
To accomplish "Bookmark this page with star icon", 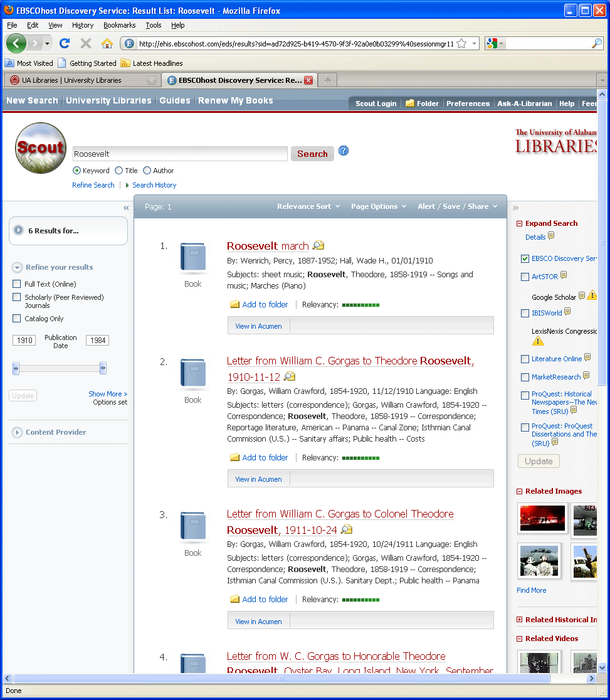I will 461,43.
